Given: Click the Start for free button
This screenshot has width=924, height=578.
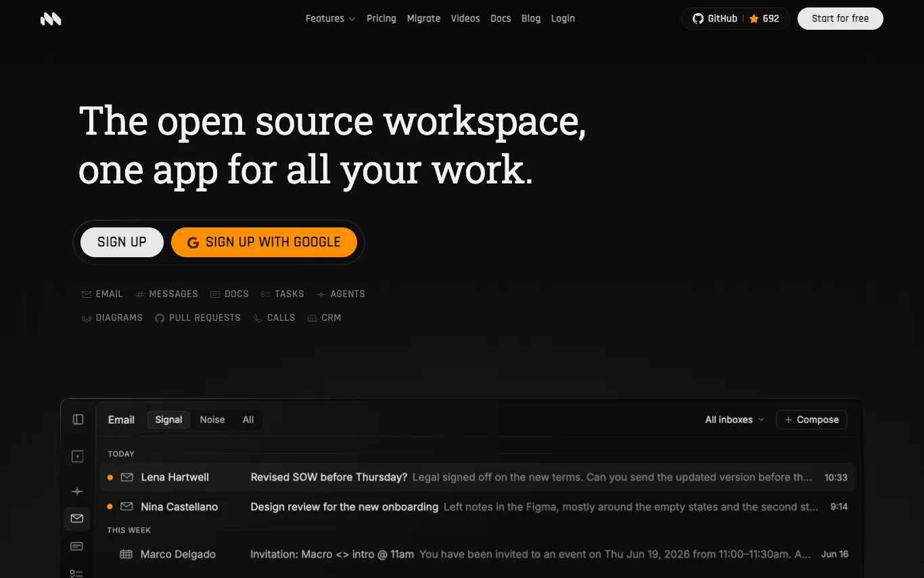Looking at the screenshot, I should coord(840,18).
